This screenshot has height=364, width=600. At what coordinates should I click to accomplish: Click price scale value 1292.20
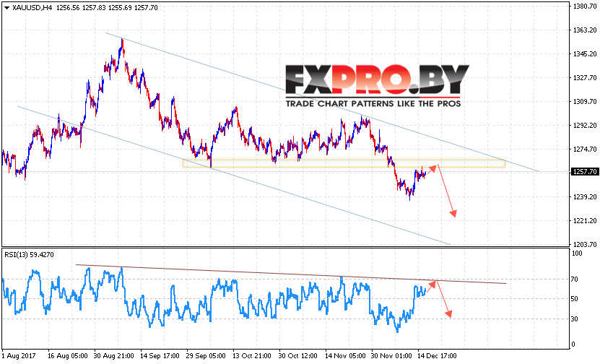coord(585,125)
